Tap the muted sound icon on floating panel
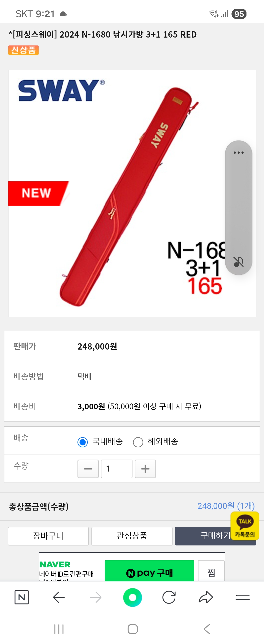264x644 pixels. (x=238, y=262)
